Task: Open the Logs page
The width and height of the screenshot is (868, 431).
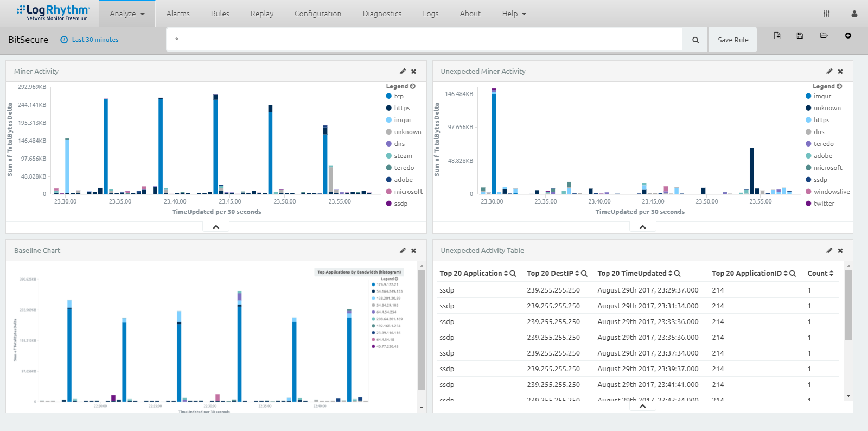Action: 431,14
